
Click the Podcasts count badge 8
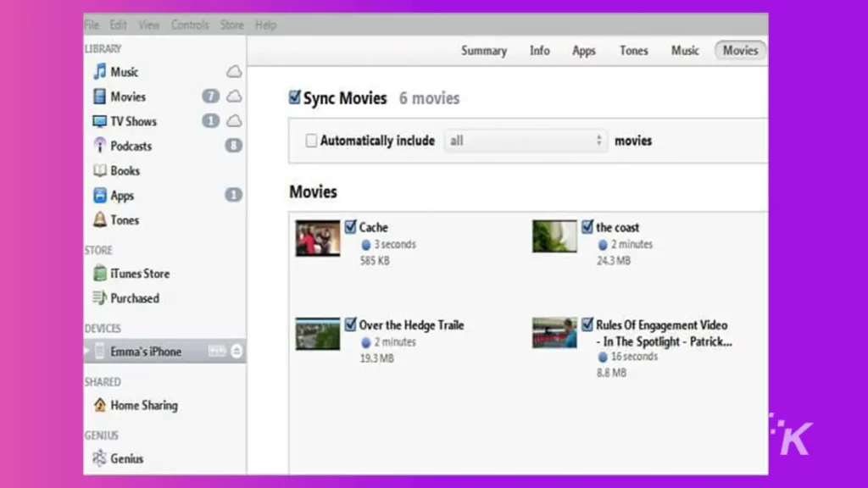pos(234,146)
